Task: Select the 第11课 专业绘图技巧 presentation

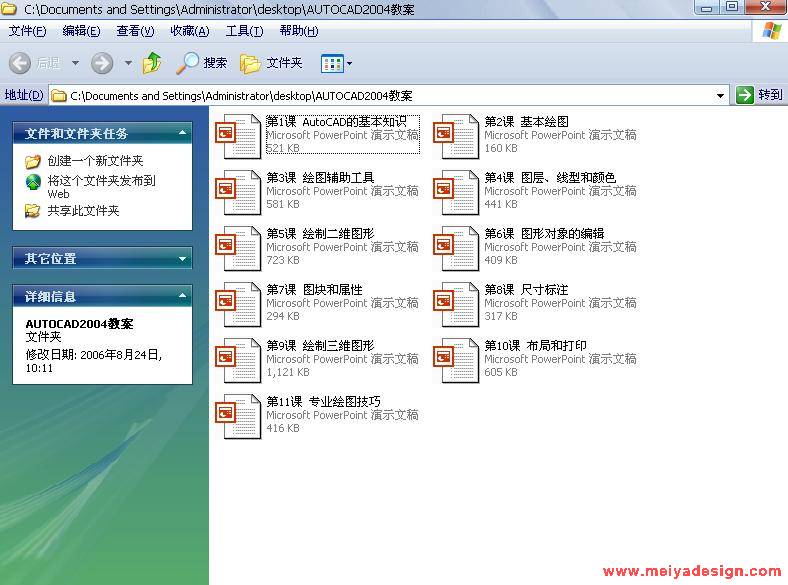Action: click(x=241, y=416)
